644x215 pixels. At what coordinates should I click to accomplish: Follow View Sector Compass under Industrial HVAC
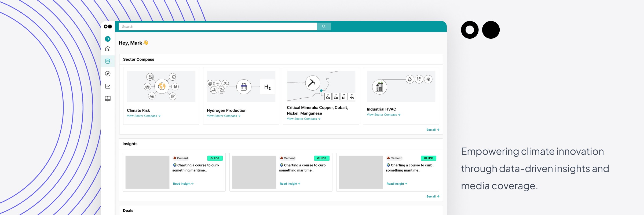pyautogui.click(x=384, y=115)
